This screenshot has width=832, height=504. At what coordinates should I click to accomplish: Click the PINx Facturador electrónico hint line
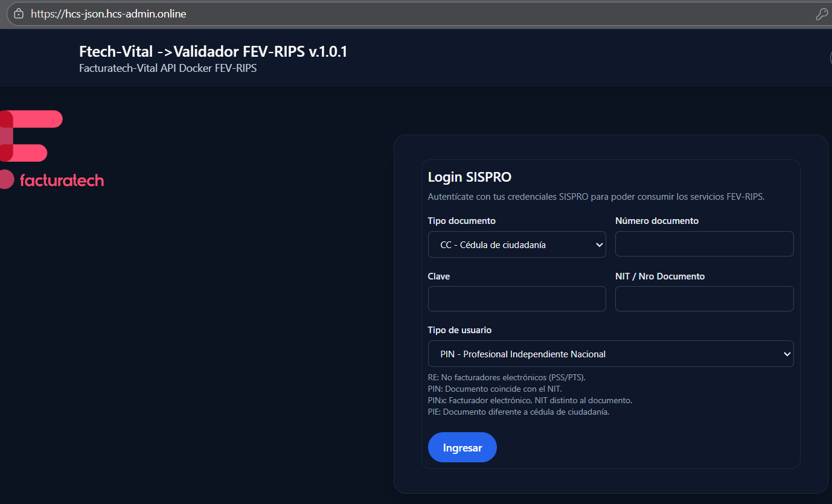click(530, 400)
